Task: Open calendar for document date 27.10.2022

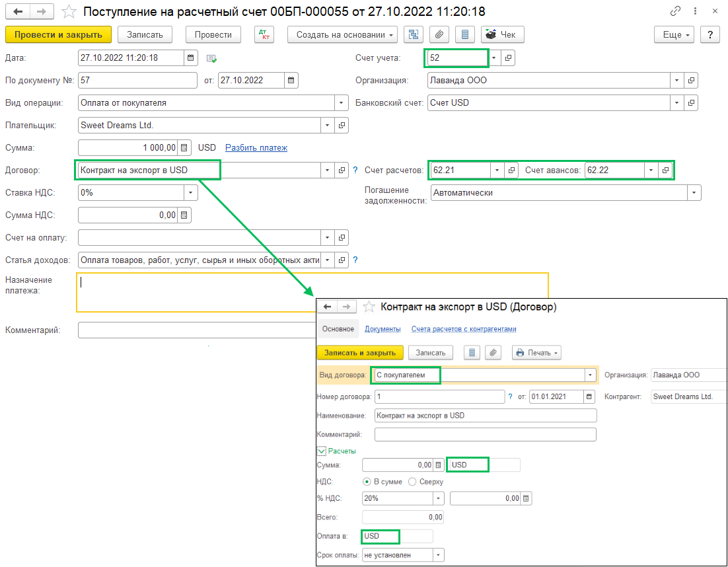Action: pos(291,80)
